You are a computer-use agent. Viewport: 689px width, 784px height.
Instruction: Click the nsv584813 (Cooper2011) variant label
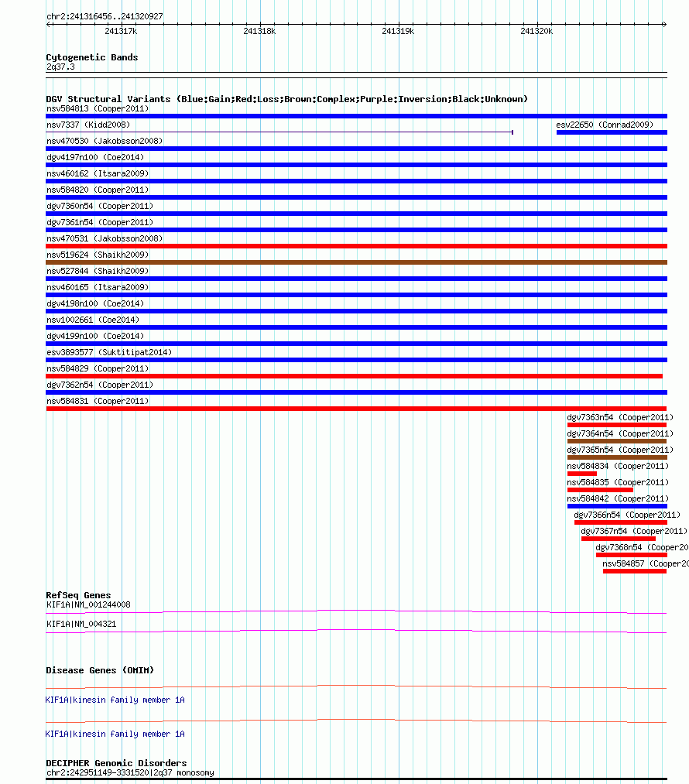coord(98,108)
